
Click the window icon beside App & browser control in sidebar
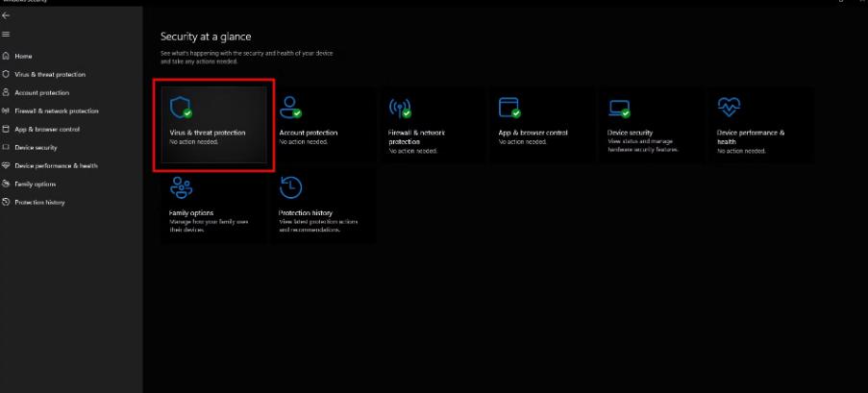tap(6, 129)
